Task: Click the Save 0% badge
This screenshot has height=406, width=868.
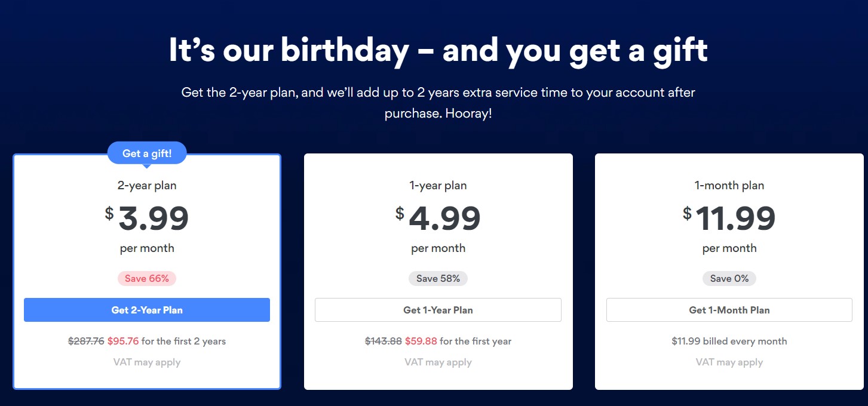Action: [729, 278]
